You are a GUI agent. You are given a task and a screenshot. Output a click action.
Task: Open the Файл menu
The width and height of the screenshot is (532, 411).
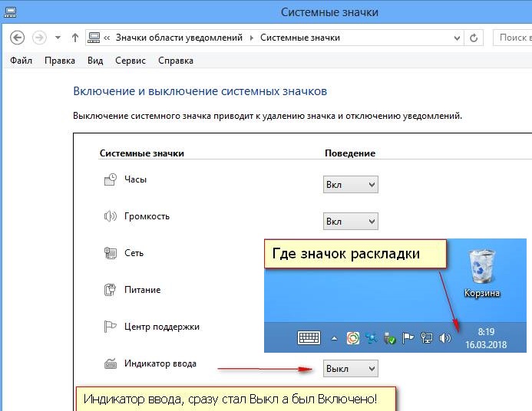tap(21, 61)
